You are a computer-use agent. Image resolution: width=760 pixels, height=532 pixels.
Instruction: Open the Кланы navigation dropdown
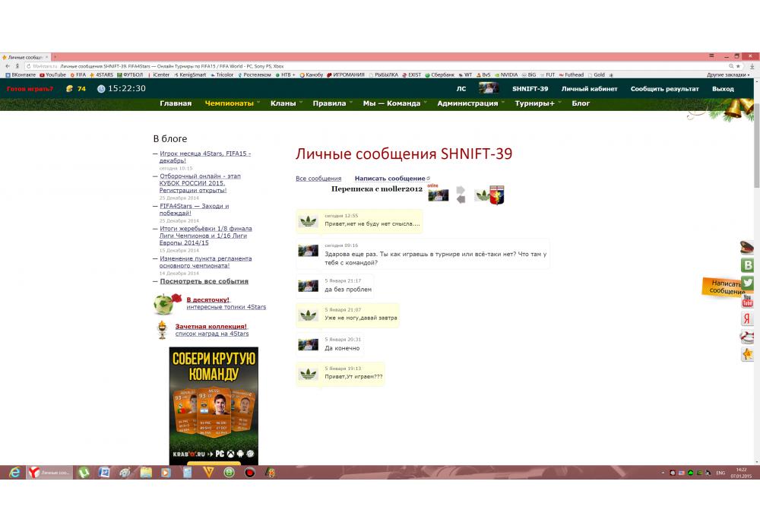click(283, 103)
